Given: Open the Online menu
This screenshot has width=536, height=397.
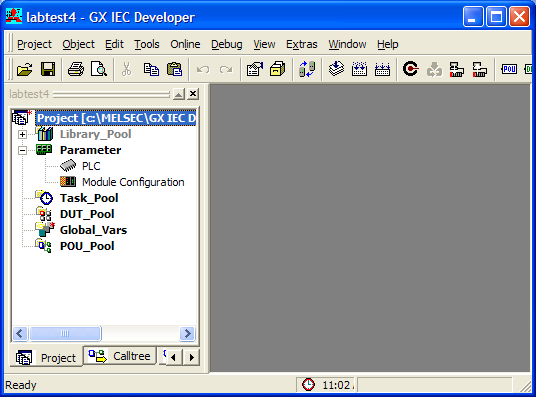Looking at the screenshot, I should (185, 44).
